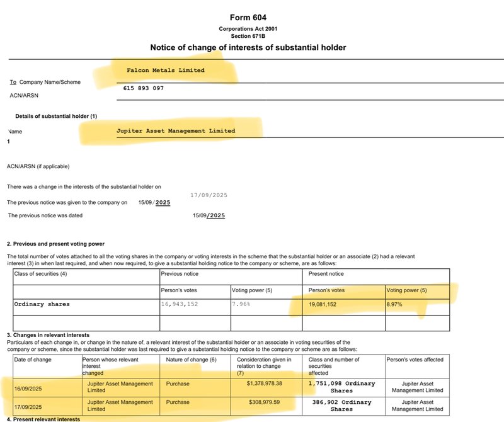Select the Ordinary shares class cell
This screenshot has width=504, height=422.
(x=42, y=304)
